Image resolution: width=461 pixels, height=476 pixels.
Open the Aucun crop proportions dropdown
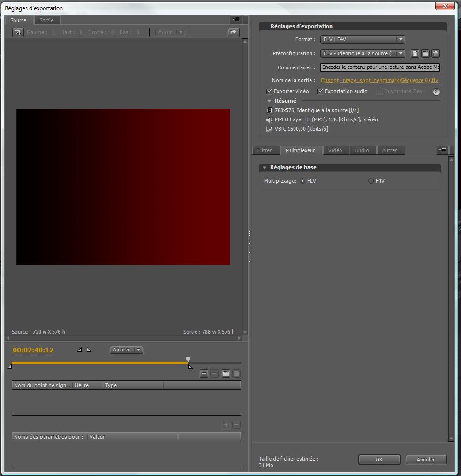pos(170,32)
